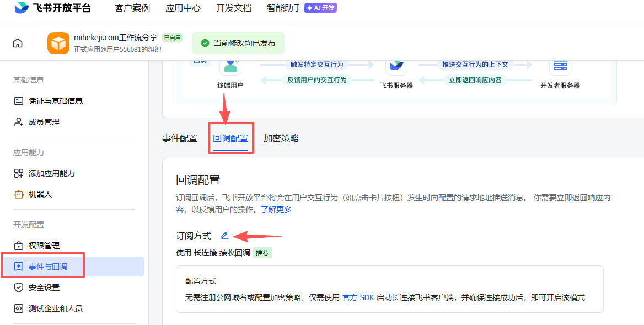The width and height of the screenshot is (644, 325).
Task: Click the mihekeji.com app icon thumbnail
Action: 58,42
